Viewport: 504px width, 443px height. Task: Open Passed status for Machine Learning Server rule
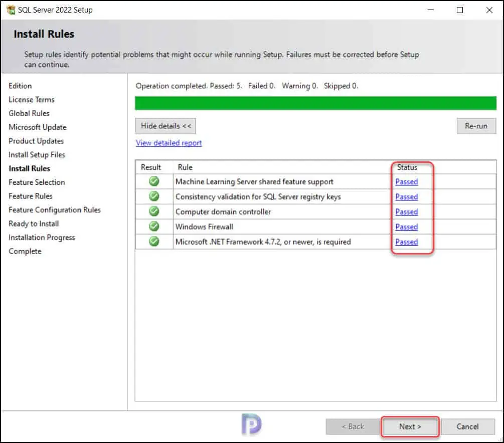(406, 182)
